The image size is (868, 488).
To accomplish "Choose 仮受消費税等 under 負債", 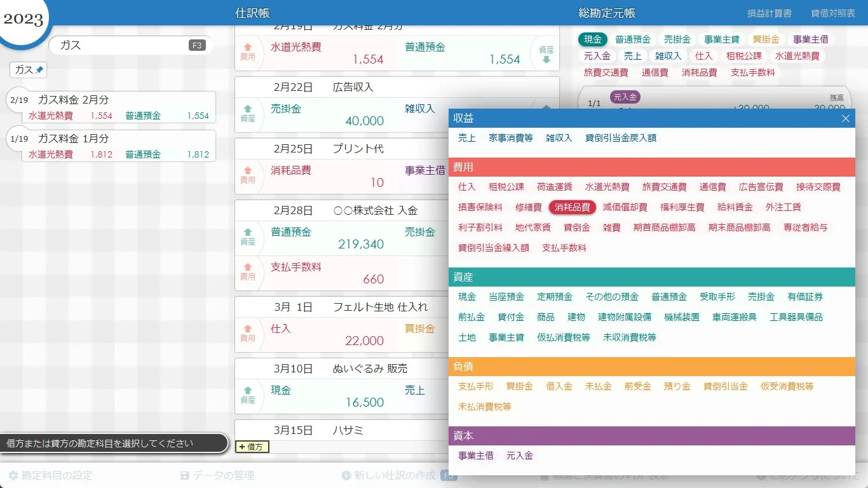I will pyautogui.click(x=787, y=386).
